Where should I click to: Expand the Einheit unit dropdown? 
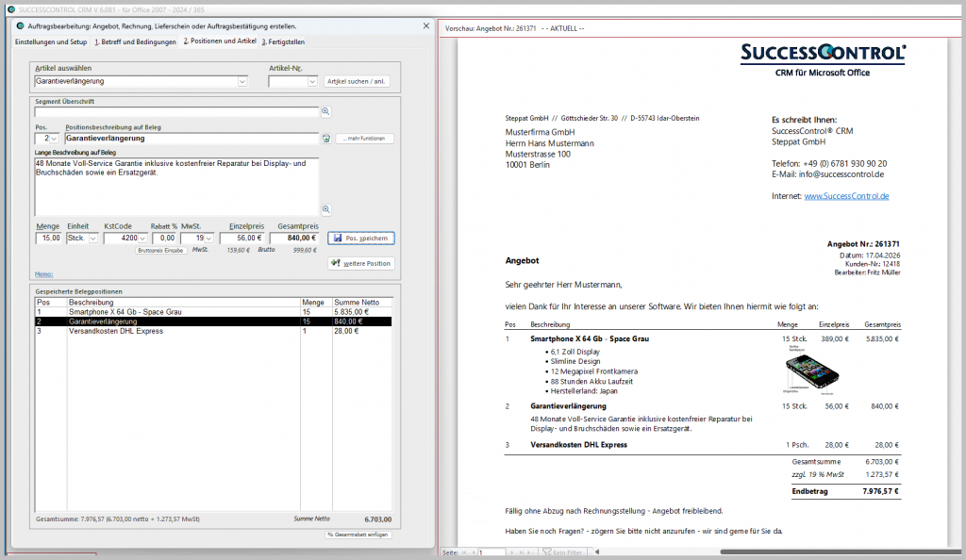pyautogui.click(x=92, y=239)
